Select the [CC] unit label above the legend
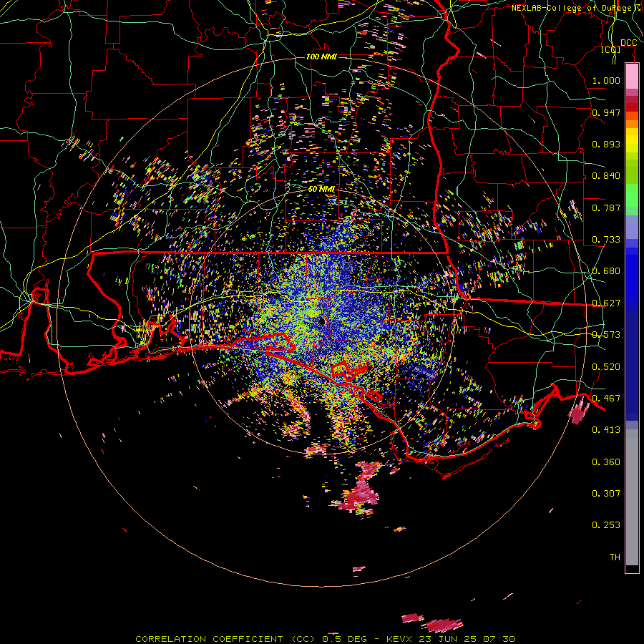The image size is (644, 644). coord(611,50)
